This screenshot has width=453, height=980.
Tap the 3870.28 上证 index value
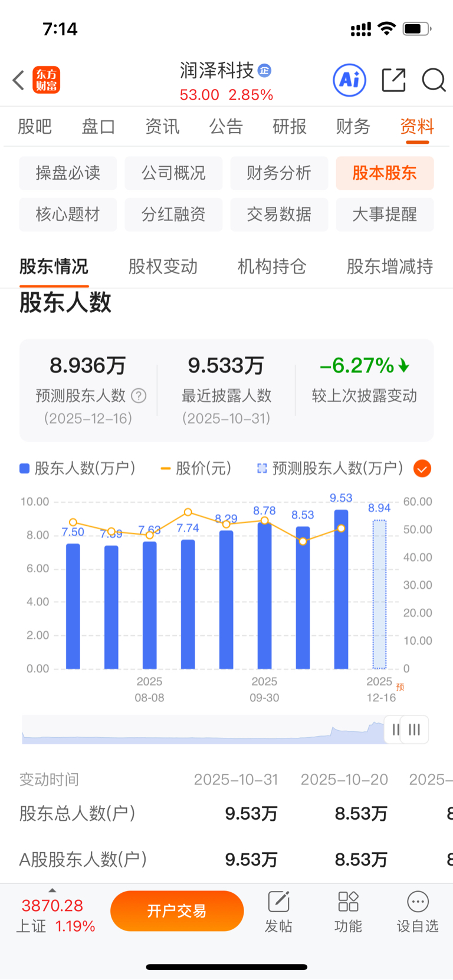point(52,906)
